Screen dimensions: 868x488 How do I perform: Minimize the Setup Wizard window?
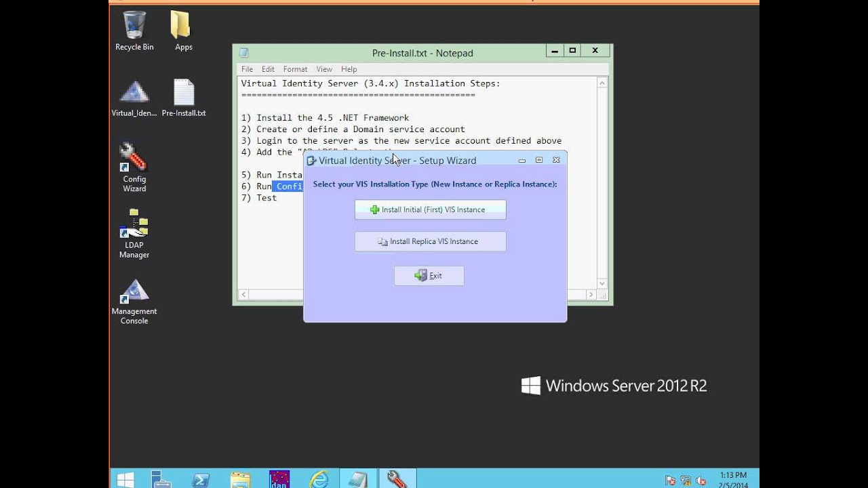pos(521,161)
